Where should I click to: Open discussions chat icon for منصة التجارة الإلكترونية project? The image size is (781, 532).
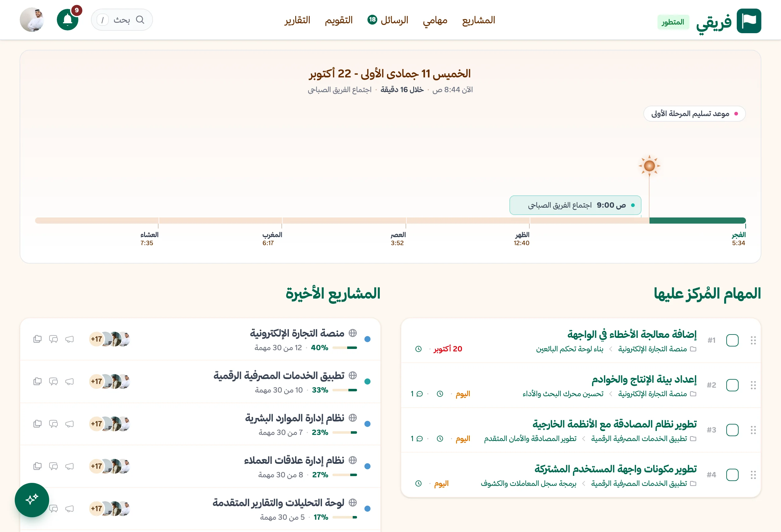tap(53, 339)
